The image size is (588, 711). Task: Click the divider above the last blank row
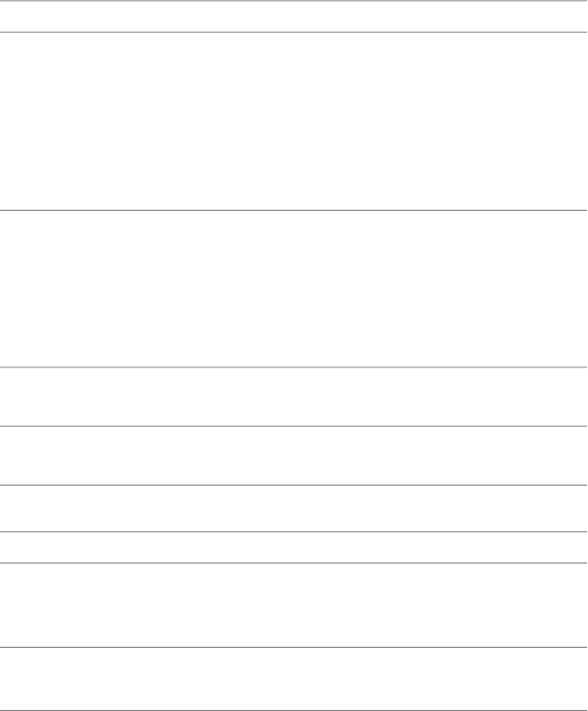293,648
